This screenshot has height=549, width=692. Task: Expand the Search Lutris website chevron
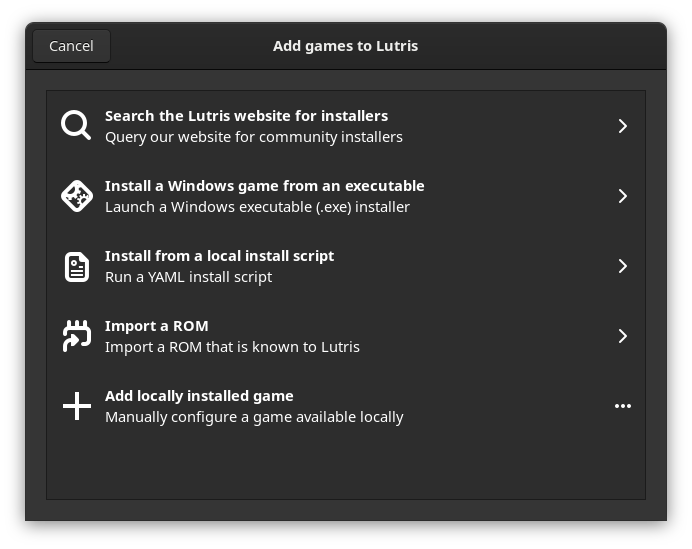pyautogui.click(x=622, y=126)
